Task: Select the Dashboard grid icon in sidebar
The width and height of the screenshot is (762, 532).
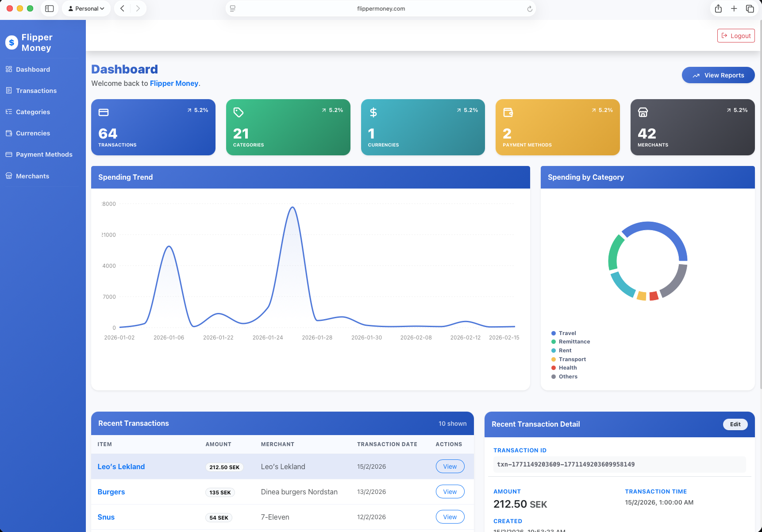Action: (9, 69)
